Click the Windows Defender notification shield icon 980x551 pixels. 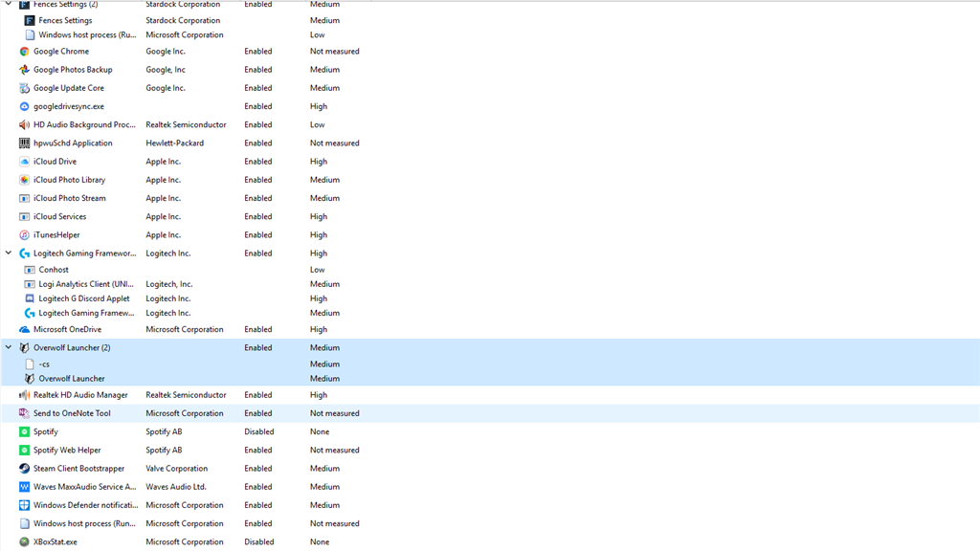(x=24, y=505)
